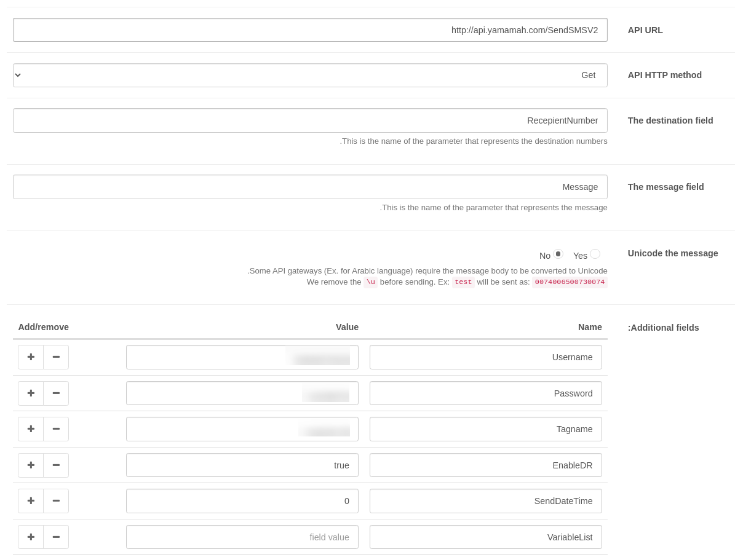
Task: Remove the Username field row
Action: pos(56,357)
